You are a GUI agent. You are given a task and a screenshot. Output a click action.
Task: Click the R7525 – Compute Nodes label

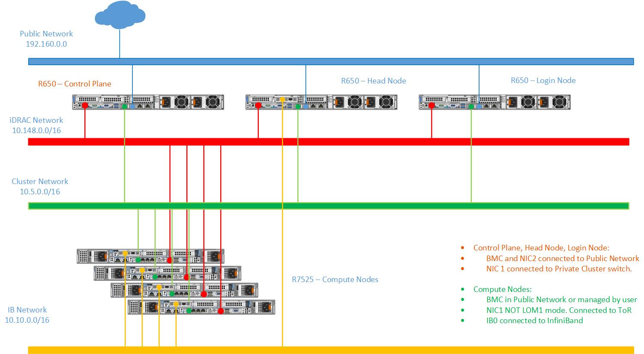[x=335, y=280]
